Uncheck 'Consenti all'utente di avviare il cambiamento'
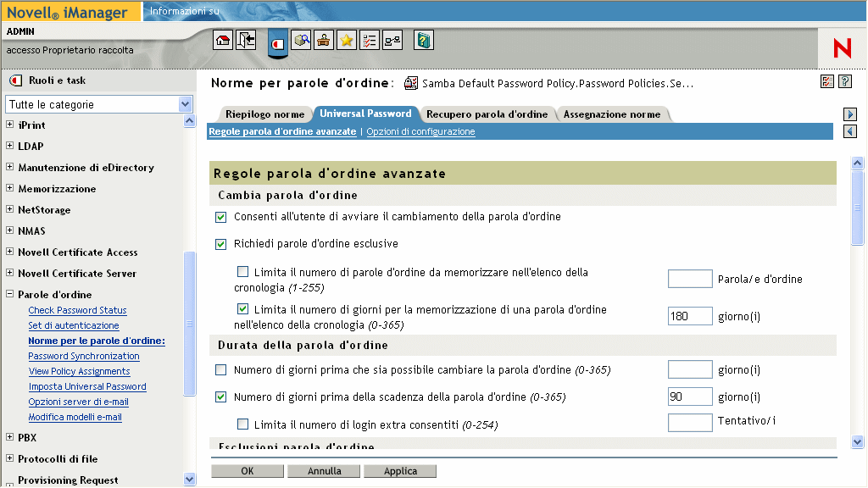This screenshot has height=488, width=868. tap(220, 217)
